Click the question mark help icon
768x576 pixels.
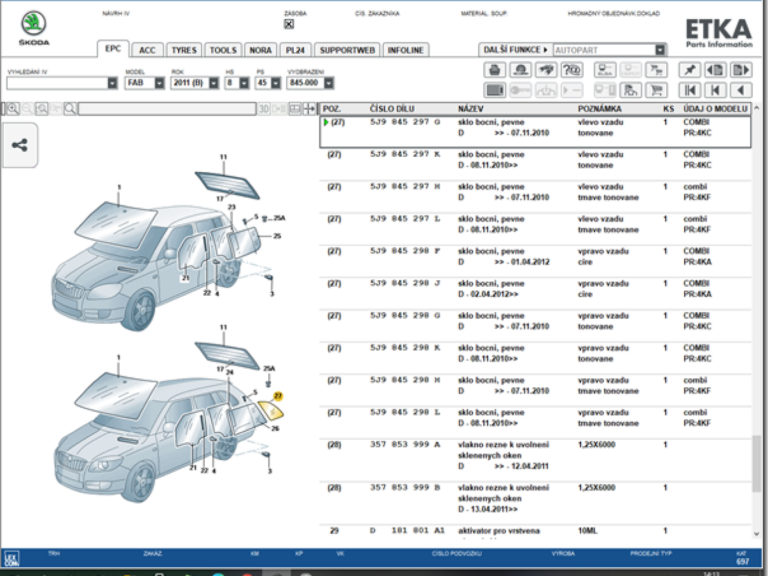tap(572, 70)
